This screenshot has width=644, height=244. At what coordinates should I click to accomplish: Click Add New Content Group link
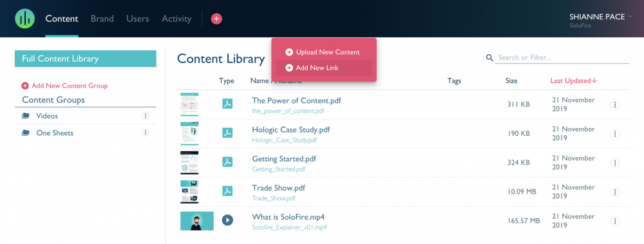tap(64, 86)
